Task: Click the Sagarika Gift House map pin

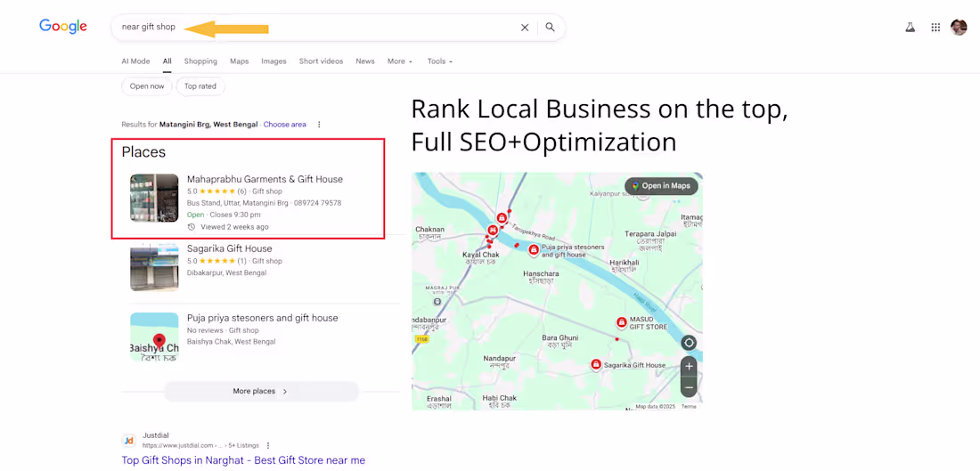Action: pos(596,364)
